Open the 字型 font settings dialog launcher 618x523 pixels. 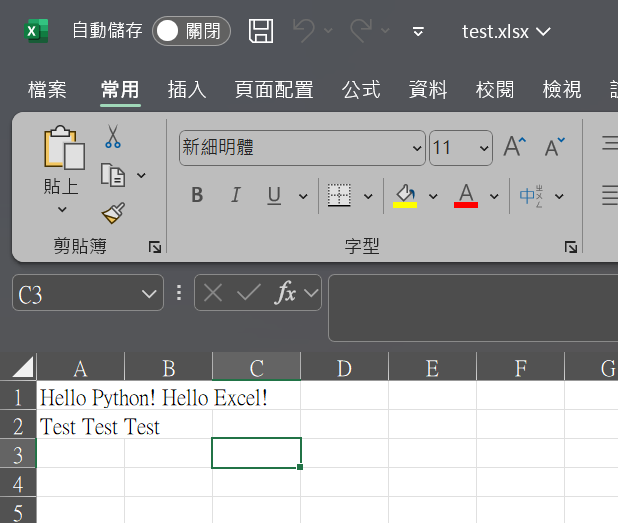point(571,247)
